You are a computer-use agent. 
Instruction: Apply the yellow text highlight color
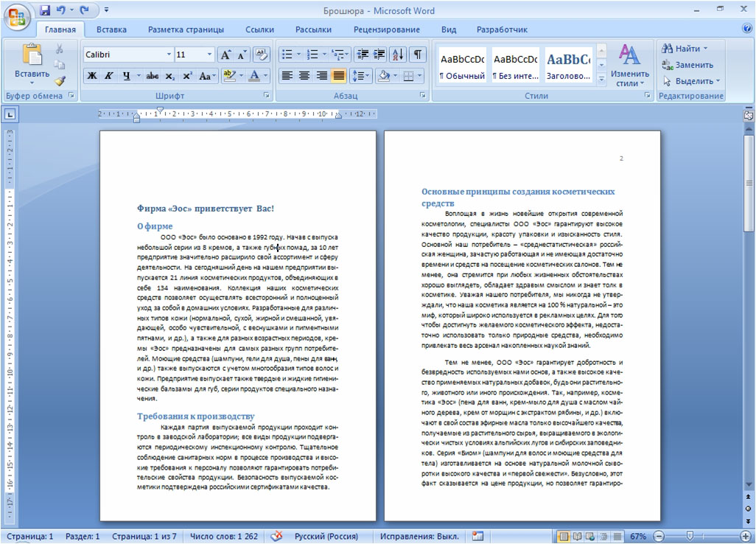(x=229, y=76)
